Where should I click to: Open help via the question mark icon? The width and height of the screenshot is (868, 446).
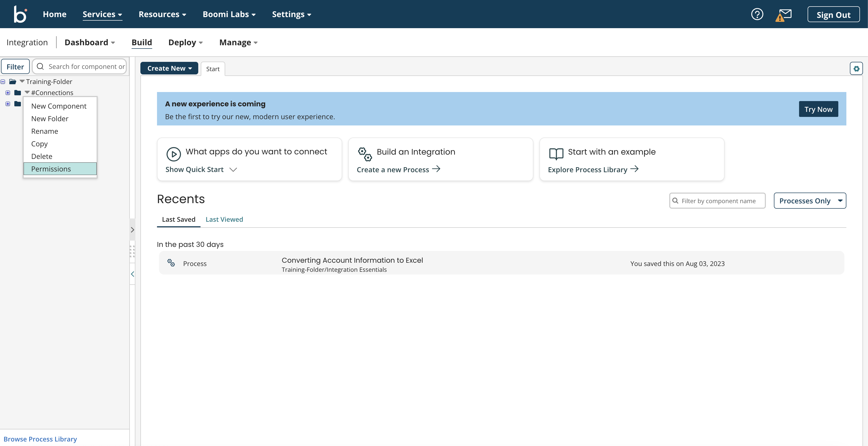[x=757, y=14]
